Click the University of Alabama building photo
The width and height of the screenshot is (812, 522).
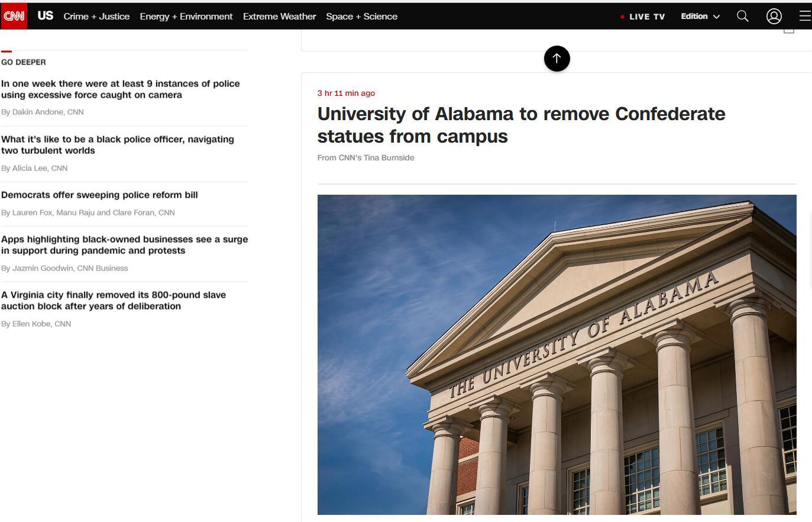[557, 355]
